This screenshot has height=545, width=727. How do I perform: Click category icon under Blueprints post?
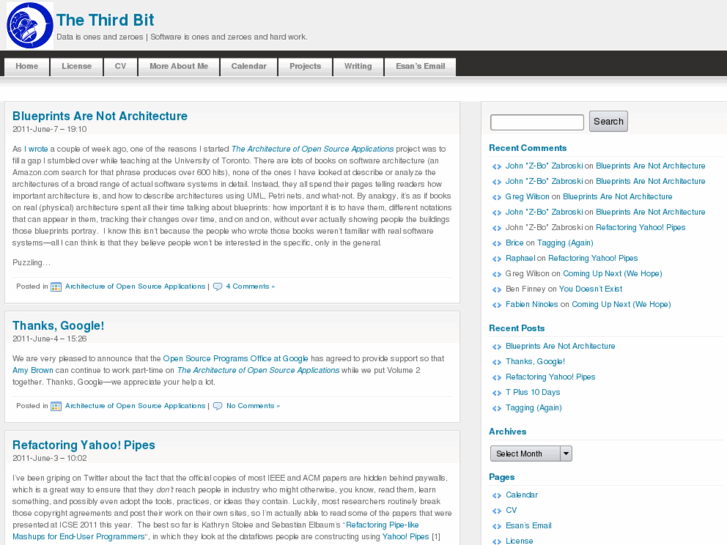56,287
